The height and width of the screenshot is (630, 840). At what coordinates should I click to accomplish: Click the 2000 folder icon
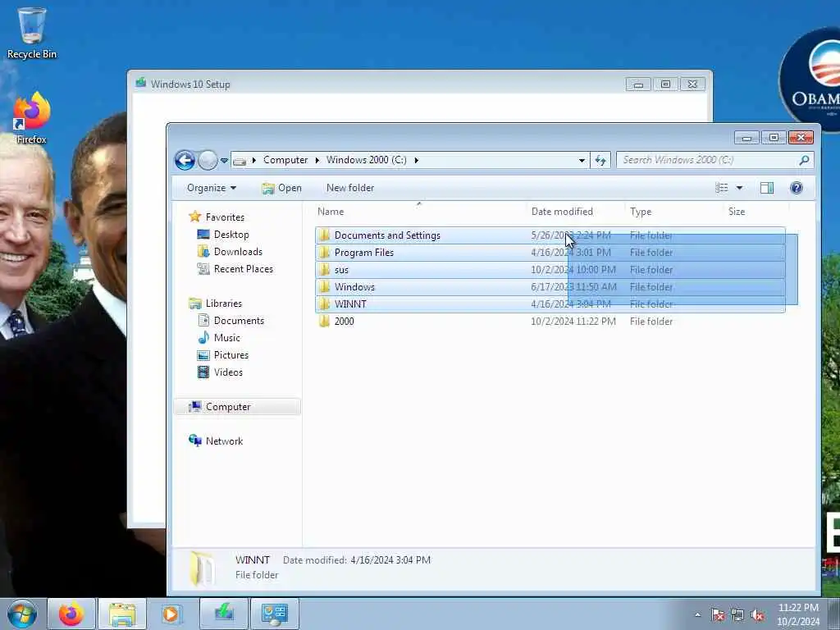[324, 322]
